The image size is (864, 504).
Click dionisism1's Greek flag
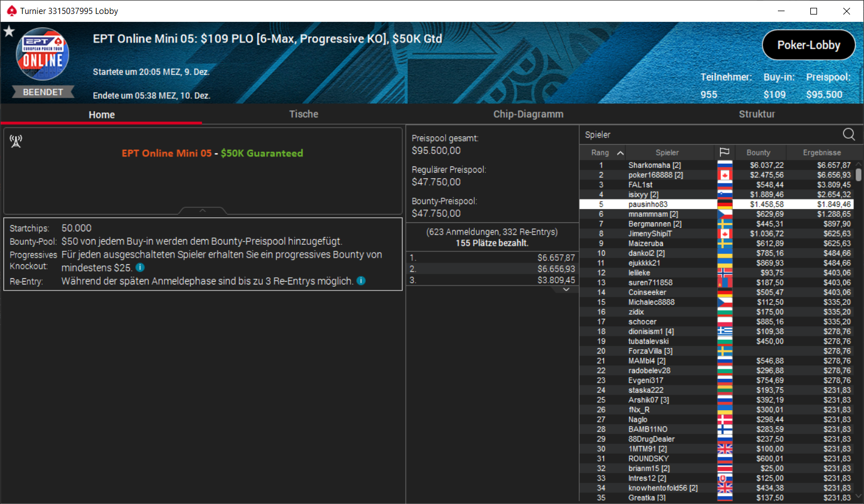[725, 331]
